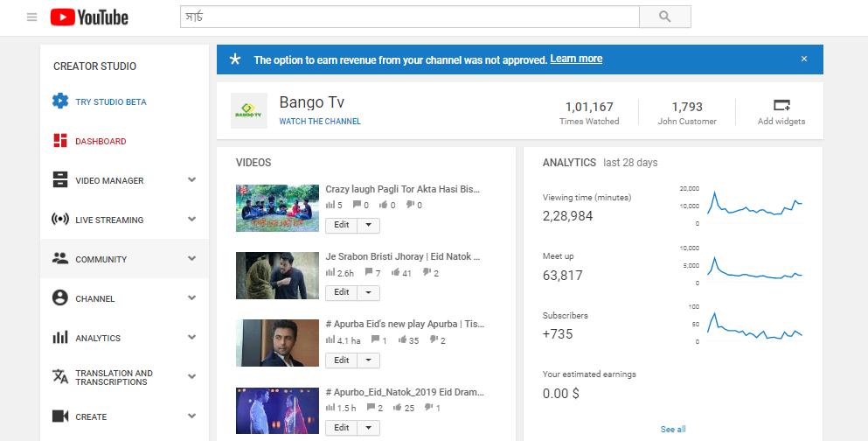The width and height of the screenshot is (868, 441).
Task: Click comments icon of Je Srabon video
Action: [369, 272]
